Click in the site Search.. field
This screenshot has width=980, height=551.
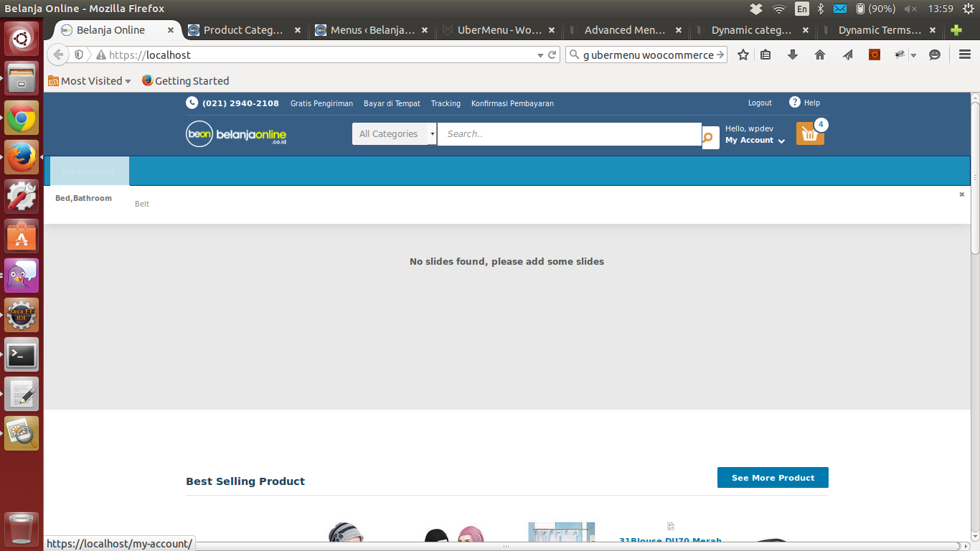click(570, 134)
